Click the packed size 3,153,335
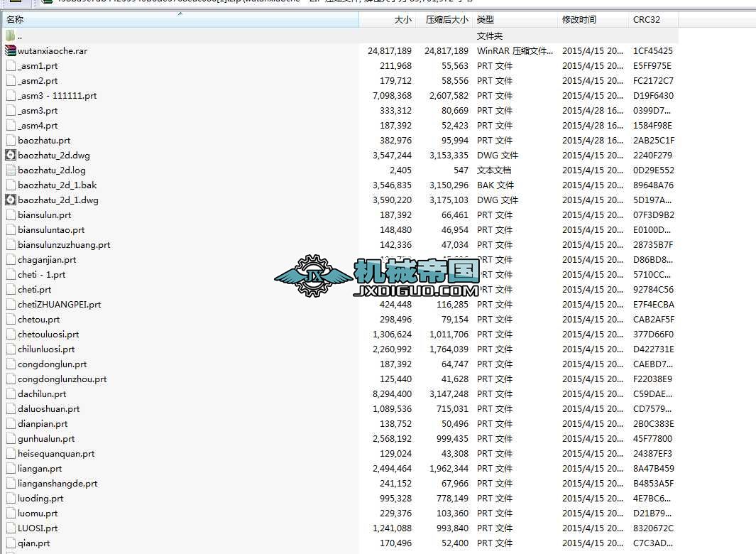The height and width of the screenshot is (554, 756). click(x=449, y=156)
